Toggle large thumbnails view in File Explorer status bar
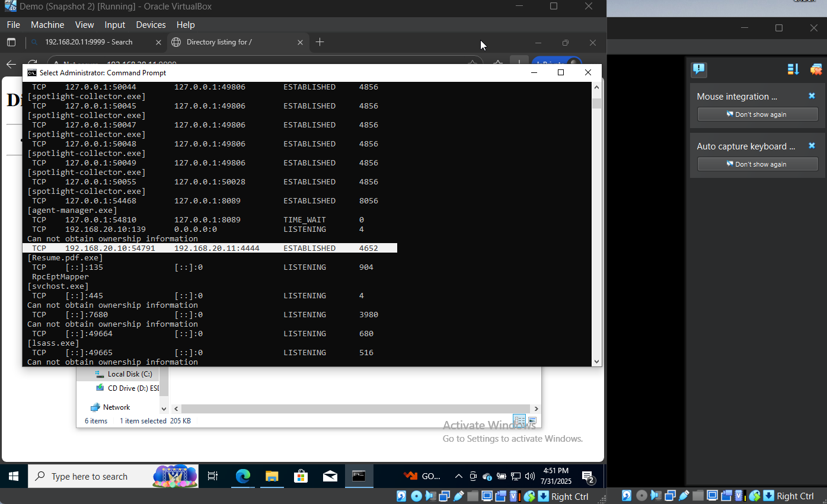Image resolution: width=827 pixels, height=504 pixels. (532, 420)
